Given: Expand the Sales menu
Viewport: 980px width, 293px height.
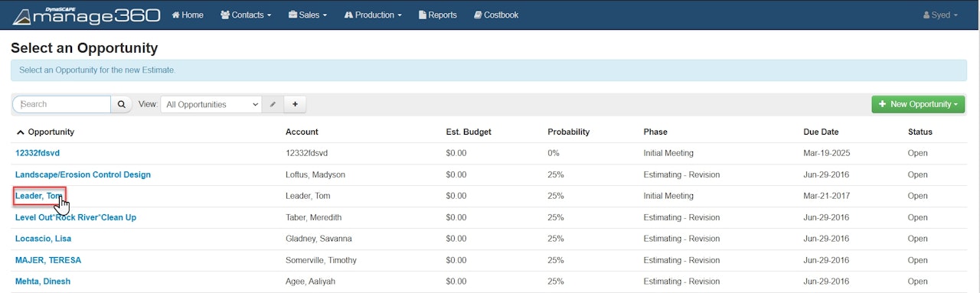Looking at the screenshot, I should [308, 15].
